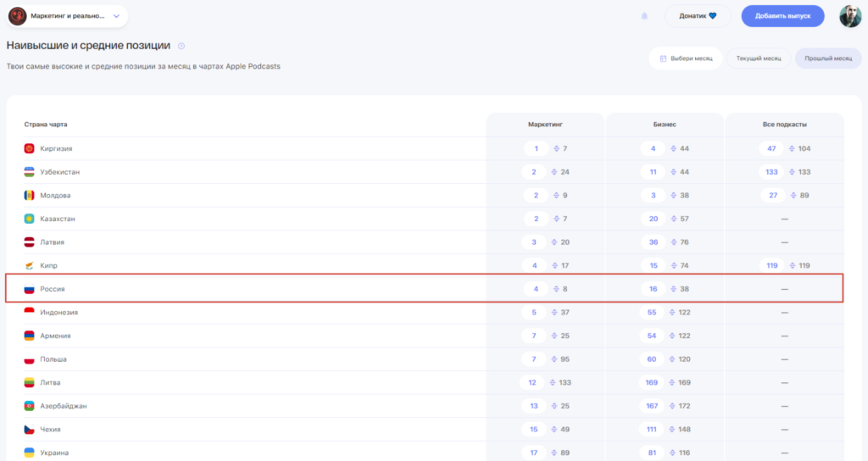This screenshot has height=461, width=868.
Task: Click average icon in Киргизия Marketing cell
Action: coord(556,148)
